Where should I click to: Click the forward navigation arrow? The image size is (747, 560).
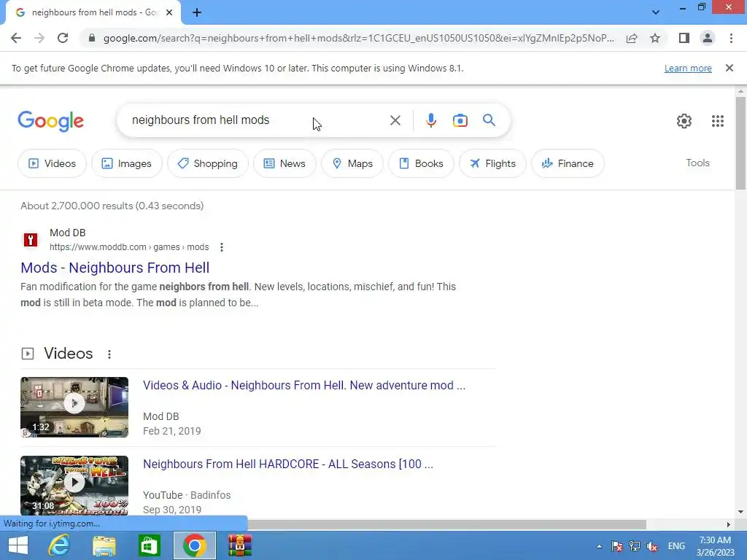click(39, 38)
